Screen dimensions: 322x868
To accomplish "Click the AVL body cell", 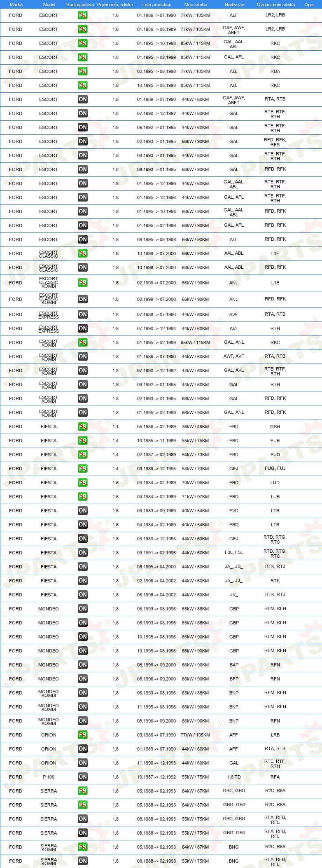I will [x=234, y=328].
